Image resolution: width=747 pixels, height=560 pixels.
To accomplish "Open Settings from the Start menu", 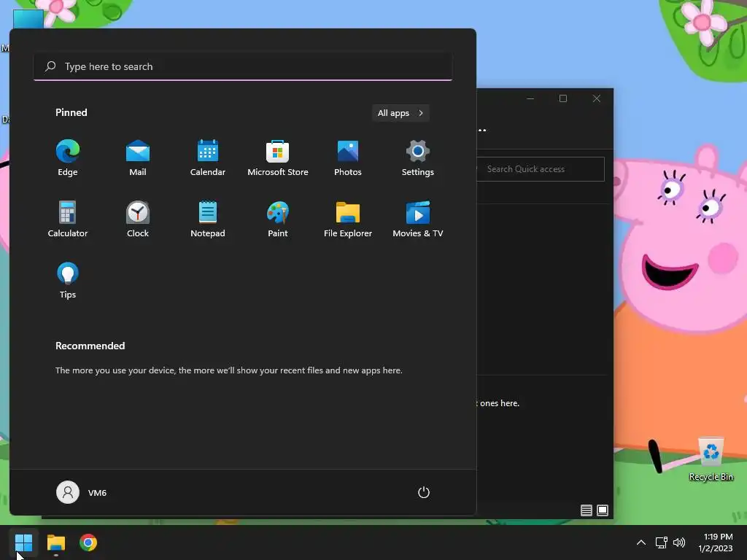I will click(x=418, y=158).
